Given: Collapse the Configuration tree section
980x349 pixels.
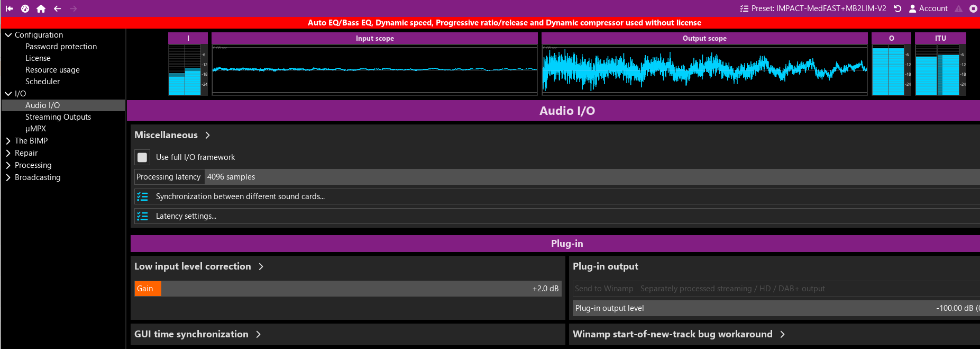Looking at the screenshot, I should tap(8, 35).
